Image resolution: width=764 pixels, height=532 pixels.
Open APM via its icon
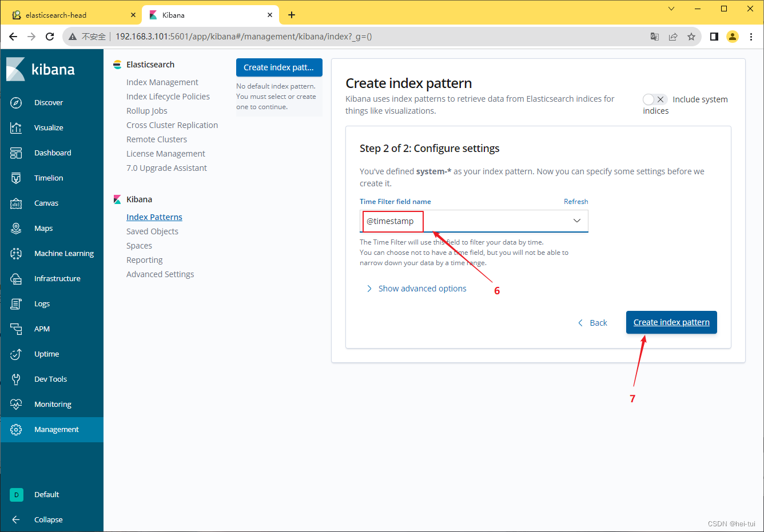(16, 329)
